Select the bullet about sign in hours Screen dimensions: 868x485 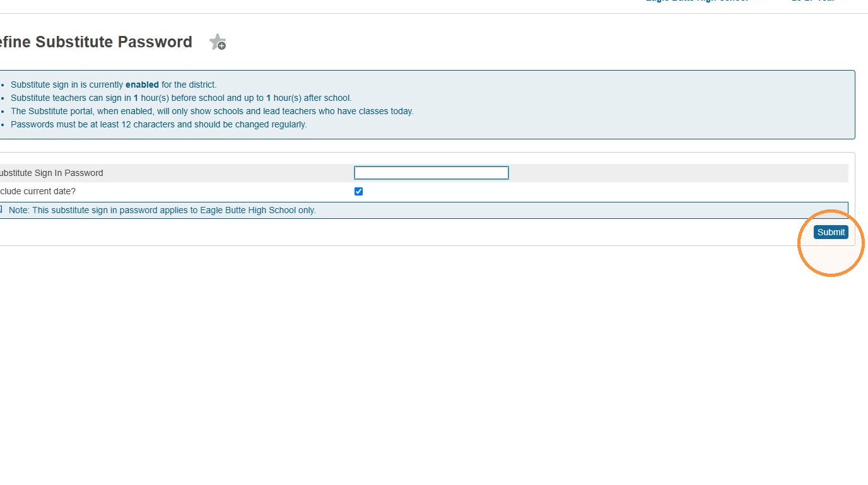click(181, 98)
